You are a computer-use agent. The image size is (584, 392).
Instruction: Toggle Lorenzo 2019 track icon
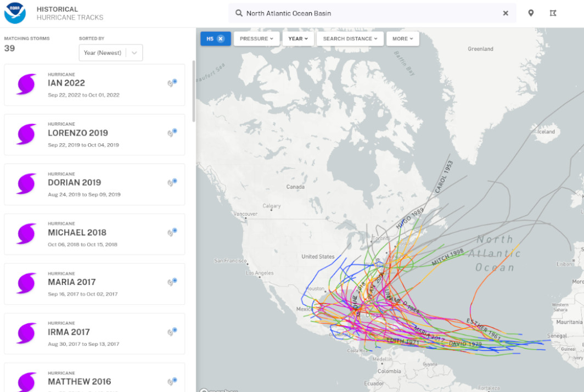click(x=172, y=133)
